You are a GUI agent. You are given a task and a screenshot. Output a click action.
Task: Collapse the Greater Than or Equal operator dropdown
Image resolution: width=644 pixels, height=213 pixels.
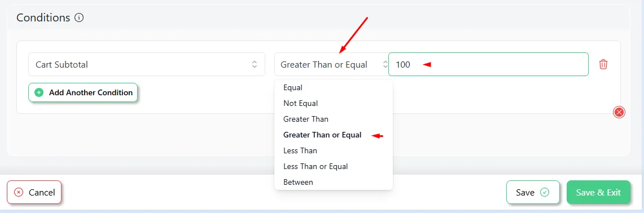coord(331,64)
